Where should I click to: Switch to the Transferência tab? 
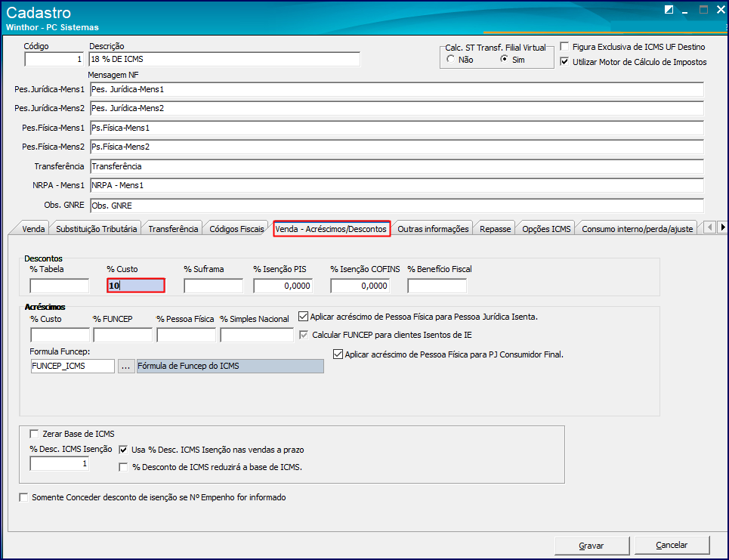click(x=173, y=229)
